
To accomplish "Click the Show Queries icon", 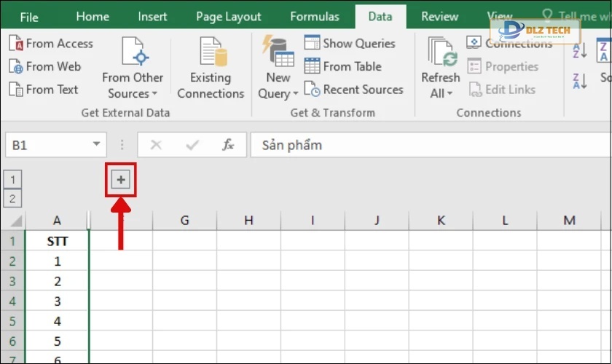I will (313, 44).
